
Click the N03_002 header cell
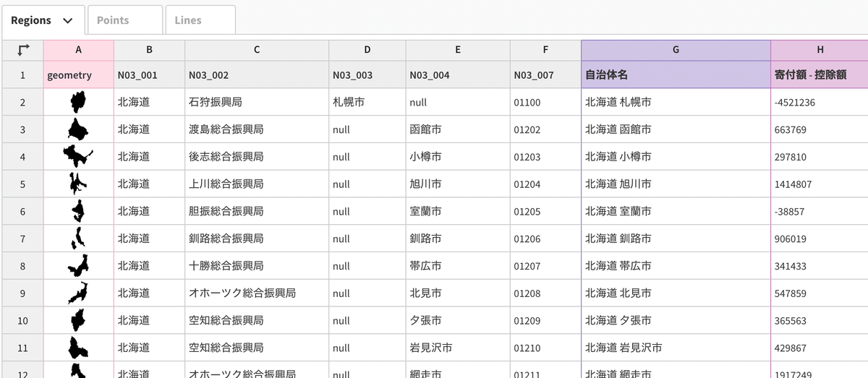(257, 74)
